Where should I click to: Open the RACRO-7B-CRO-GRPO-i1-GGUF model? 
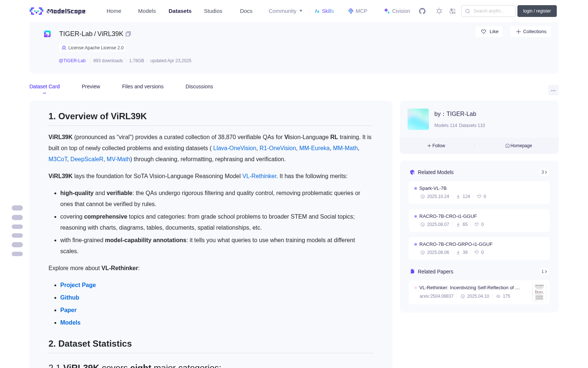(x=479, y=248)
